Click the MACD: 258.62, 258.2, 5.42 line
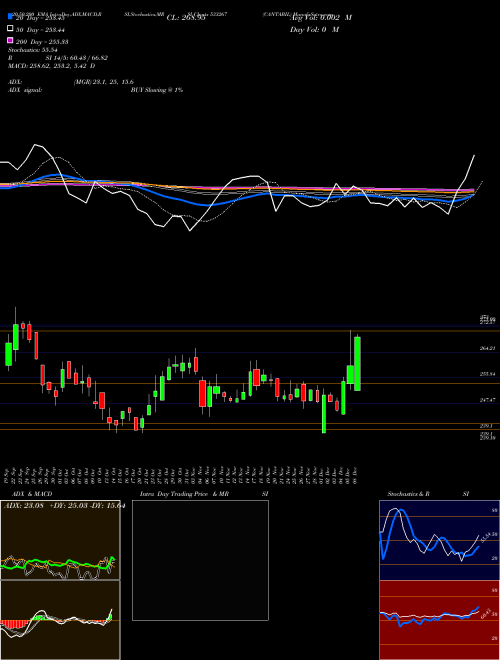This screenshot has width=500, height=660. click(x=51, y=66)
